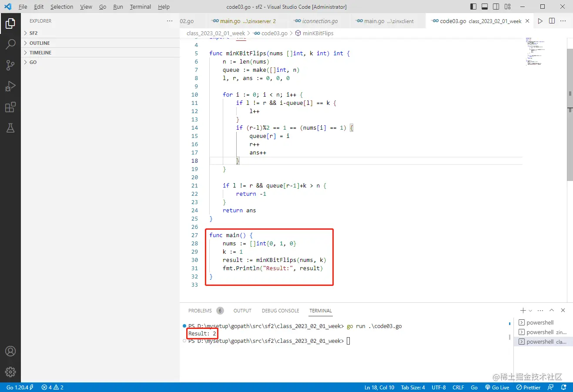Viewport: 573px width, 392px height.
Task: Click Prettier status bar item
Action: 528,387
